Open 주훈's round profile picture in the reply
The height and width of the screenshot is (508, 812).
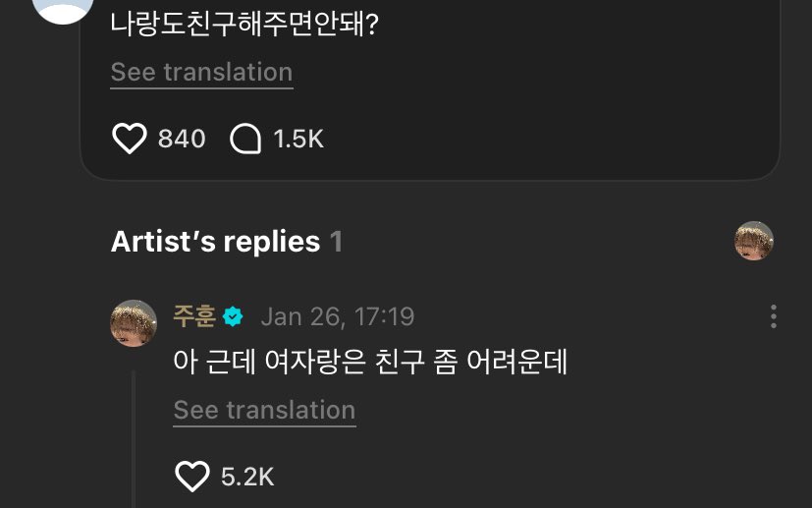(134, 323)
